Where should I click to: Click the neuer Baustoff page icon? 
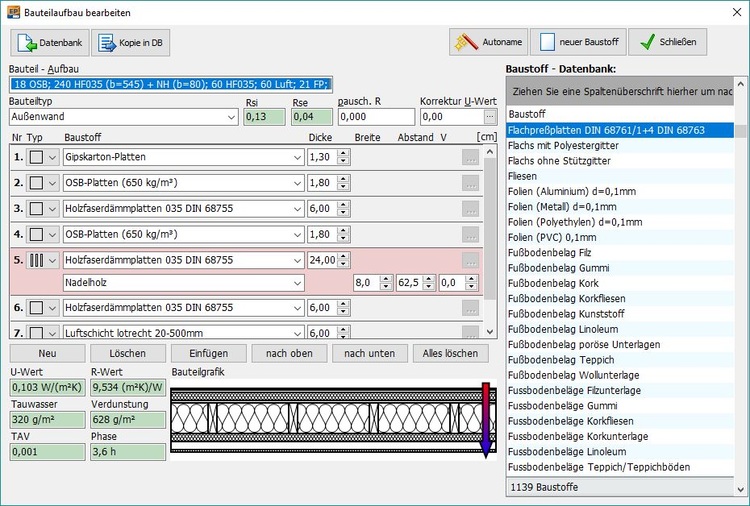(x=549, y=43)
